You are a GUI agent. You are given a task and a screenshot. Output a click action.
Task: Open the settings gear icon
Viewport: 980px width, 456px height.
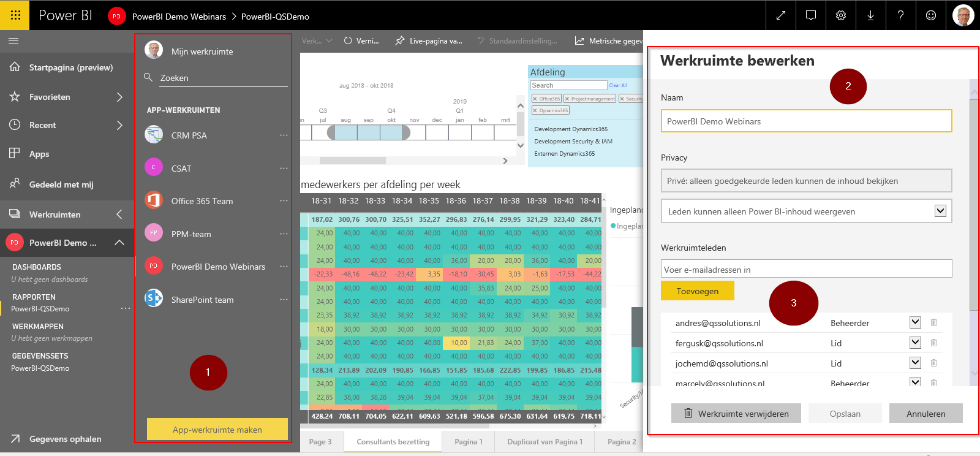841,15
